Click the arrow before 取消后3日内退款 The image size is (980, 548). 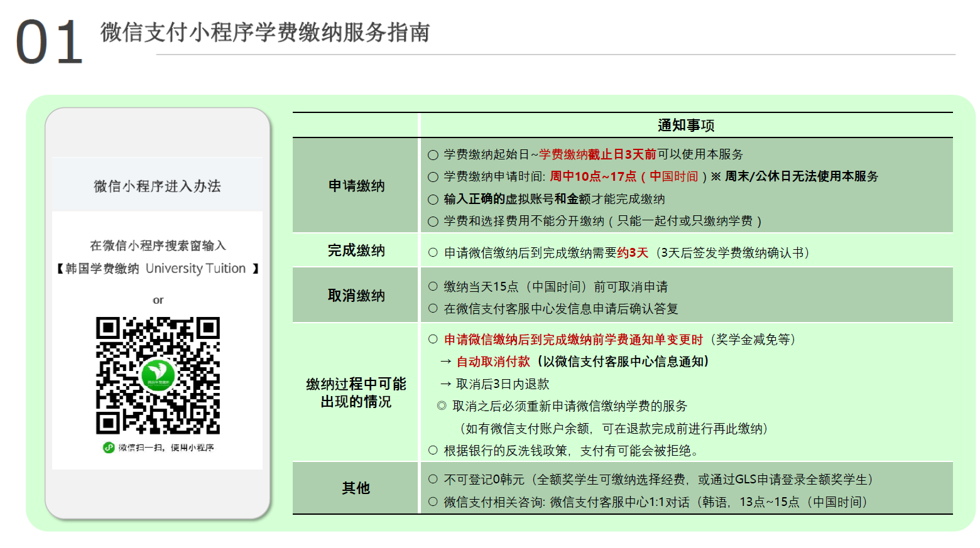click(x=446, y=384)
